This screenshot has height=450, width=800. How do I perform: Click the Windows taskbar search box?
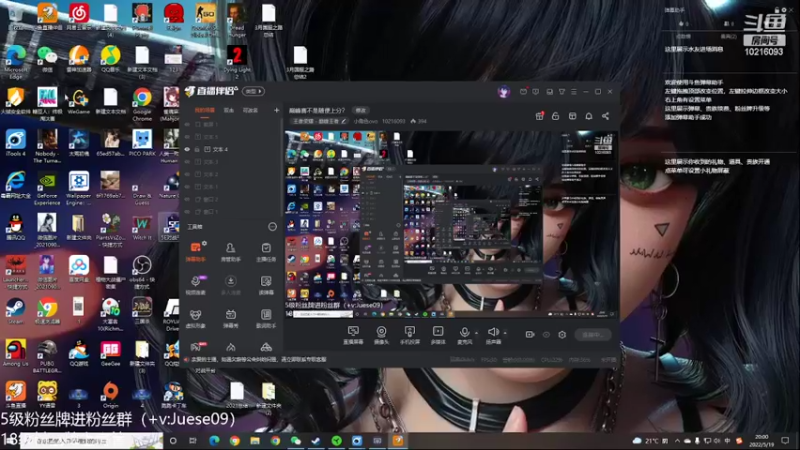pos(92,441)
